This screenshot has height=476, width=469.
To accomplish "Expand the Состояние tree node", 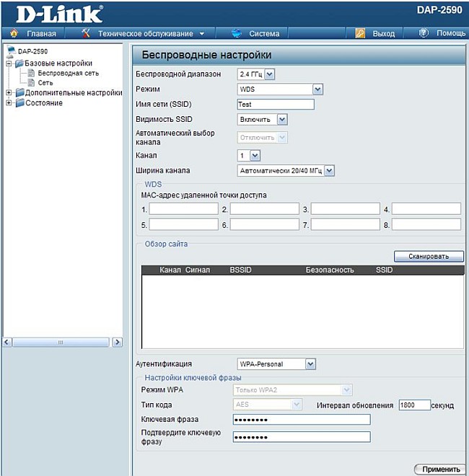I will (x=9, y=103).
